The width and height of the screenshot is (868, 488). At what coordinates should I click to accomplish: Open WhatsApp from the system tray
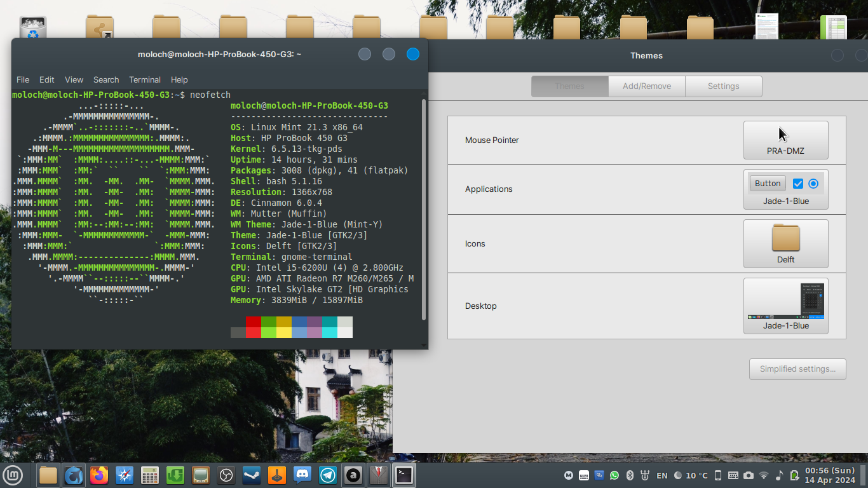click(x=614, y=475)
